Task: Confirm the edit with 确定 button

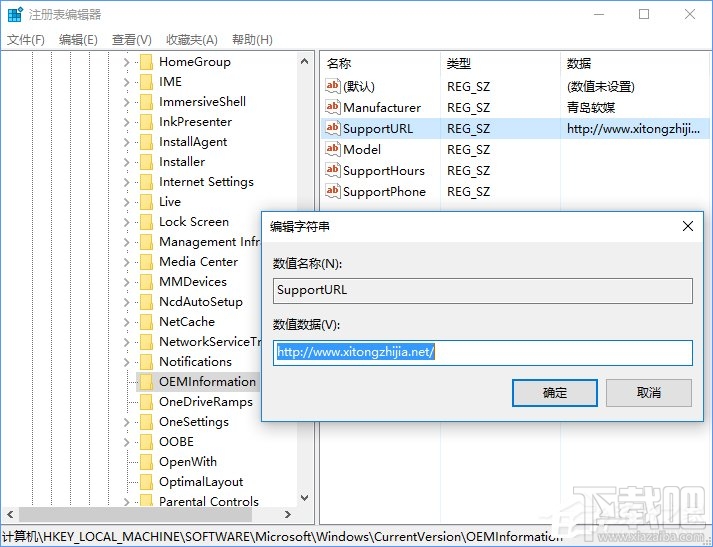Action: point(555,393)
